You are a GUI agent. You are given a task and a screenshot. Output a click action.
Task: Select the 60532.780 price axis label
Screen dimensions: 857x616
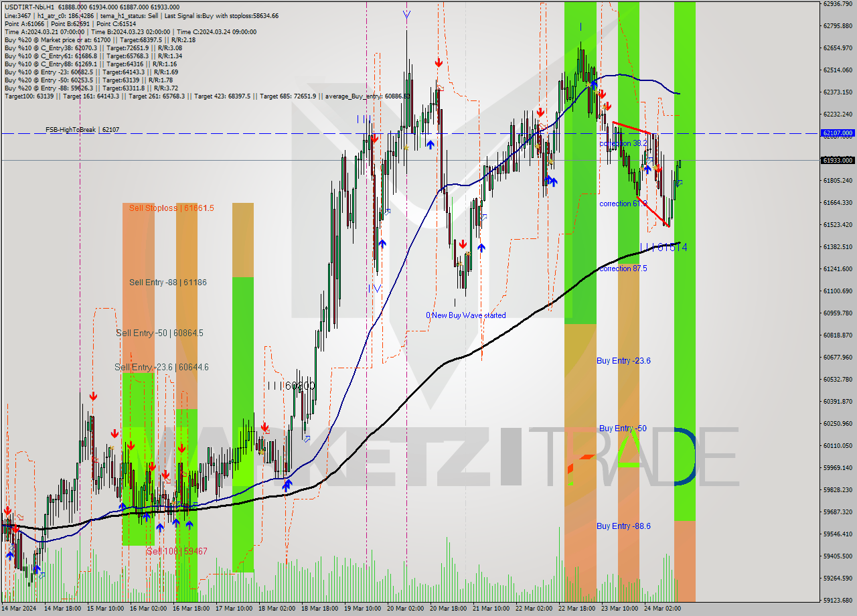pyautogui.click(x=837, y=379)
